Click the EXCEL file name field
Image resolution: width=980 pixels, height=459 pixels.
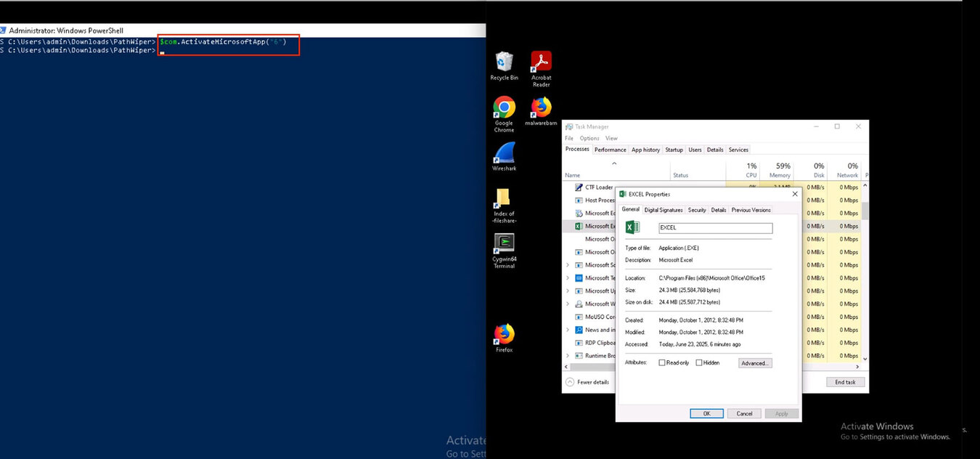coord(715,228)
